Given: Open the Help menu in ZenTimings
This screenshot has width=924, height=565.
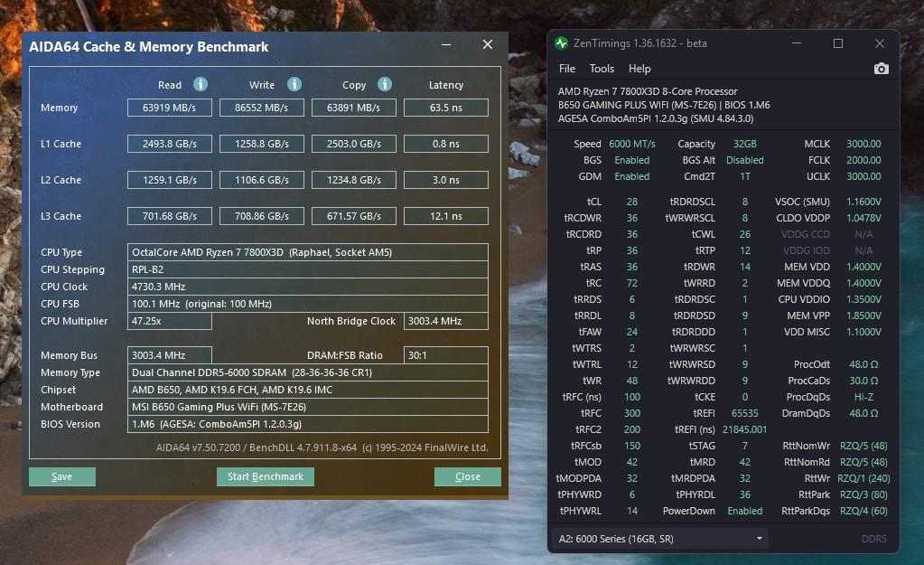Looking at the screenshot, I should (x=639, y=69).
